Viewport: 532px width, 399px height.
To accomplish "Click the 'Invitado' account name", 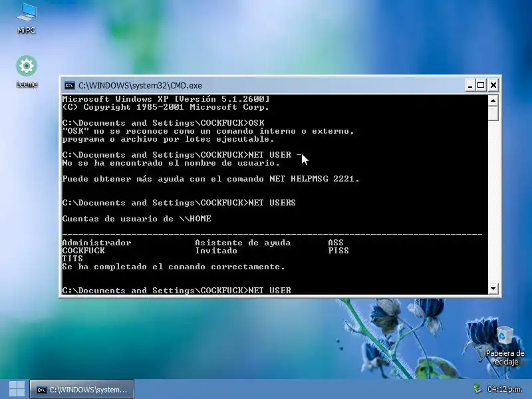I will click(216, 251).
